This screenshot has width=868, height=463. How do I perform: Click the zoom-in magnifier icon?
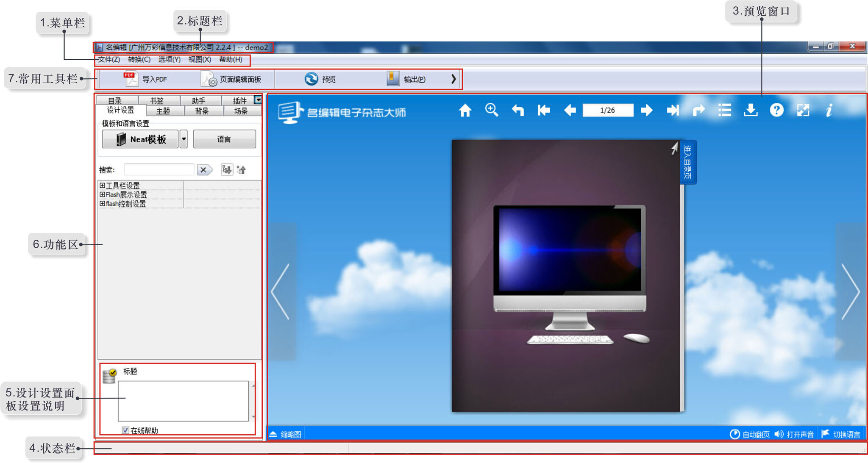pyautogui.click(x=491, y=110)
